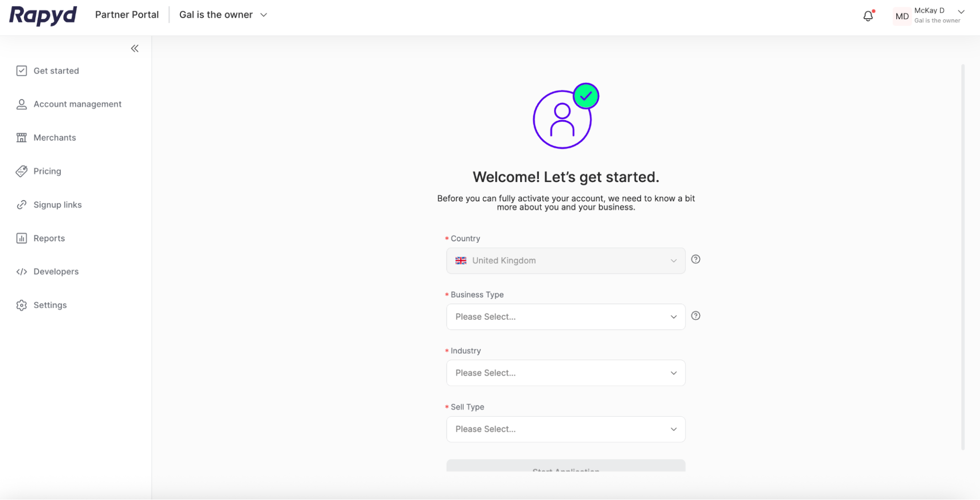The image size is (980, 500).
Task: Open the notifications bell
Action: click(868, 16)
